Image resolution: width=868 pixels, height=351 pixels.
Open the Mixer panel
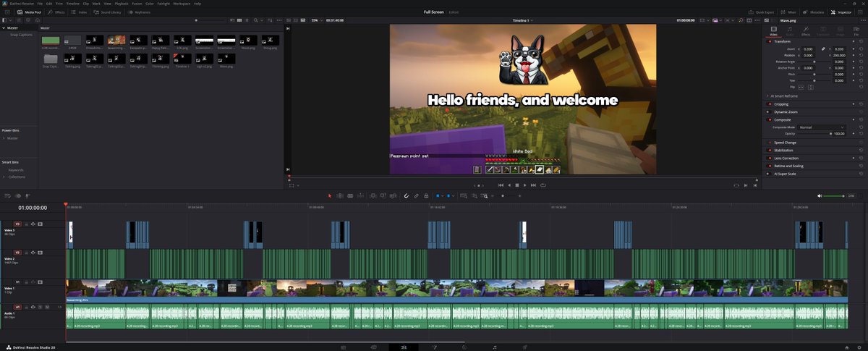click(x=789, y=12)
